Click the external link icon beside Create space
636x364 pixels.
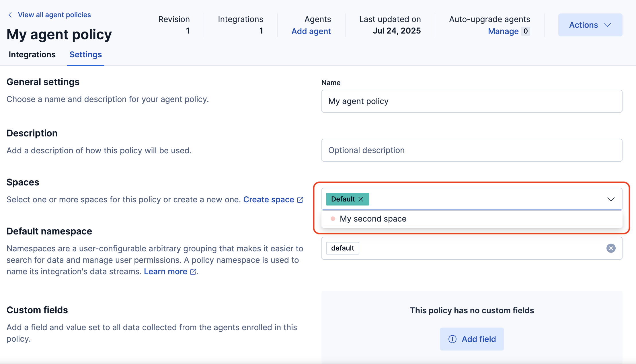point(300,200)
